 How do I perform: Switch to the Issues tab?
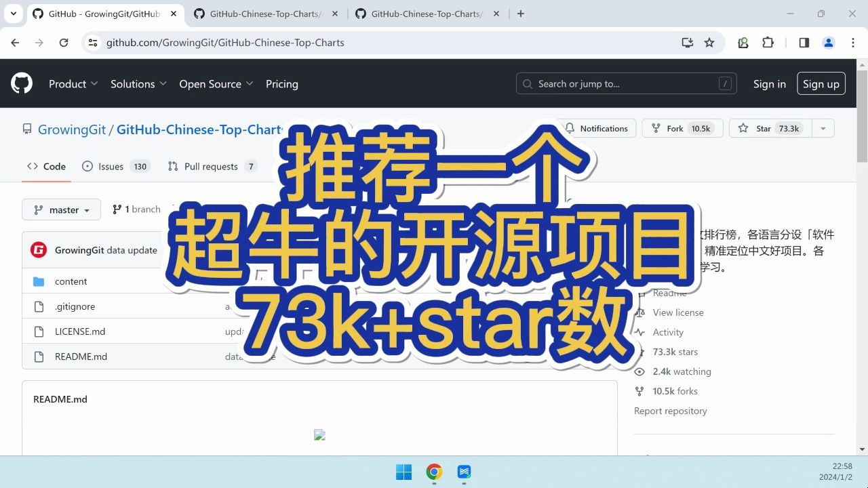pyautogui.click(x=115, y=166)
